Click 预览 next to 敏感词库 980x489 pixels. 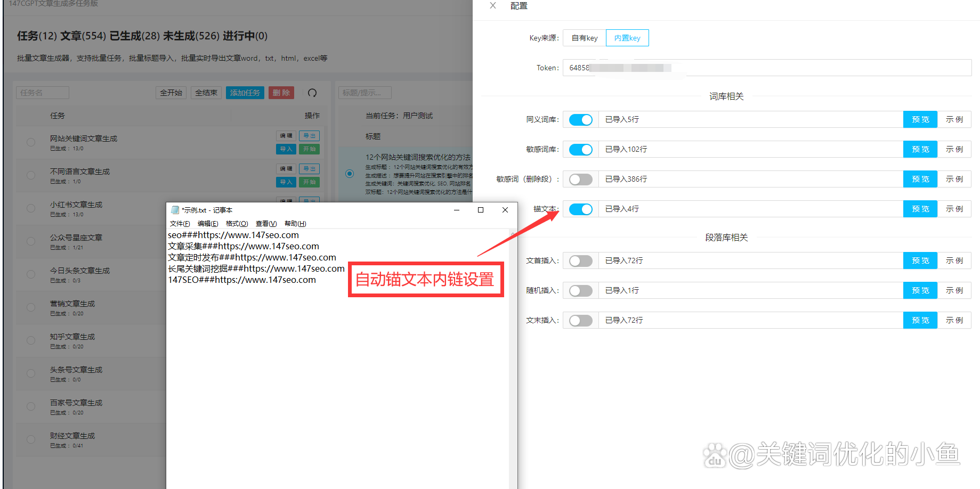point(920,149)
